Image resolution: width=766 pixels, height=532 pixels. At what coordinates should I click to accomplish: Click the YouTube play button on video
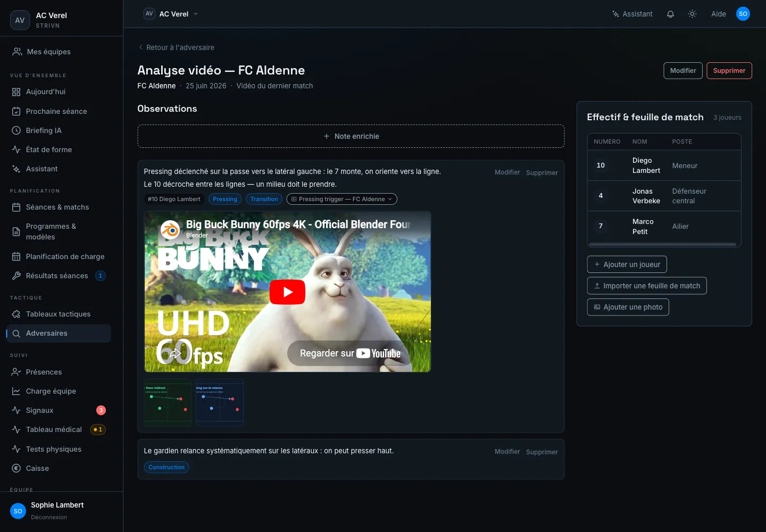pos(287,292)
